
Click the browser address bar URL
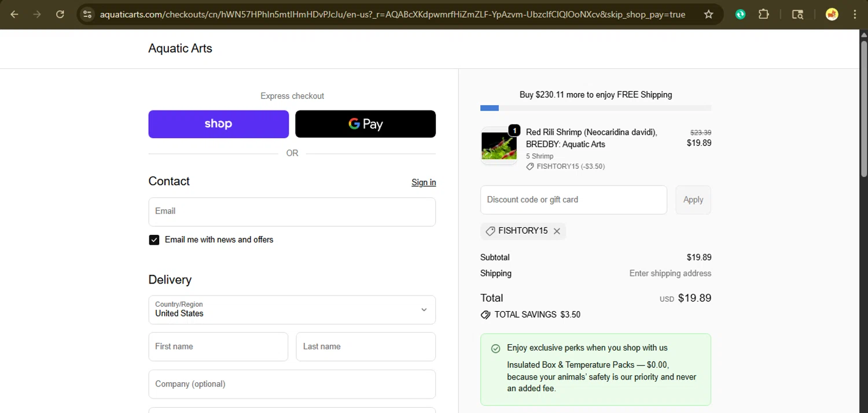point(392,14)
